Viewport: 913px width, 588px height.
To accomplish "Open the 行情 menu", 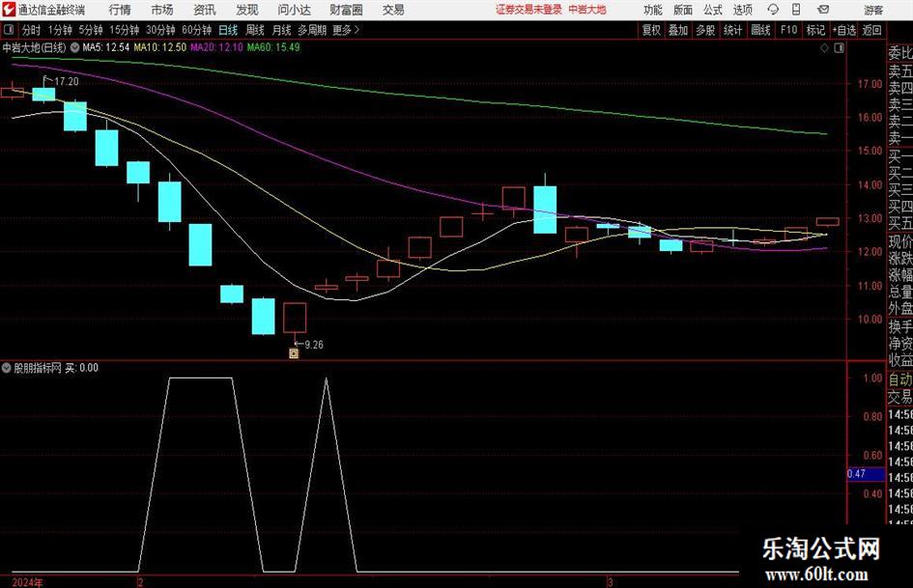I will (x=120, y=10).
